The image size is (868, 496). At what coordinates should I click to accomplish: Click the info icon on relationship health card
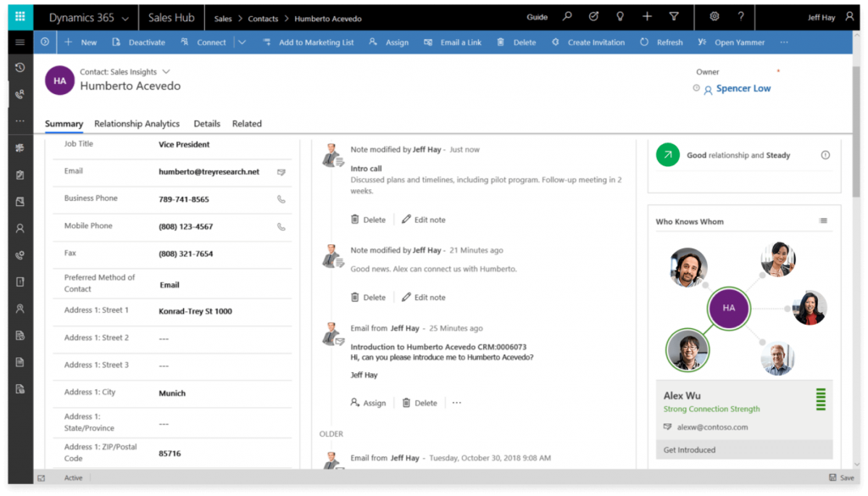pyautogui.click(x=826, y=155)
